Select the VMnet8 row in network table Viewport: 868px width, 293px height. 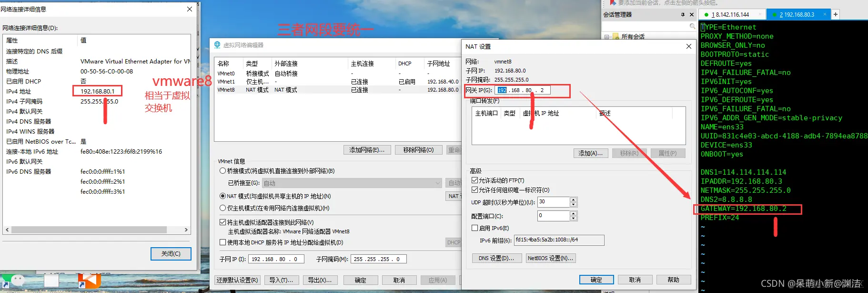[337, 90]
